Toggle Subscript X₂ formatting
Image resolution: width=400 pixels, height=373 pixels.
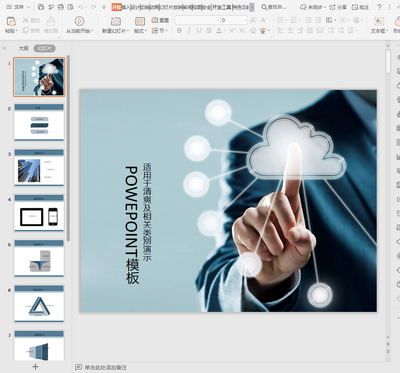coord(242,31)
